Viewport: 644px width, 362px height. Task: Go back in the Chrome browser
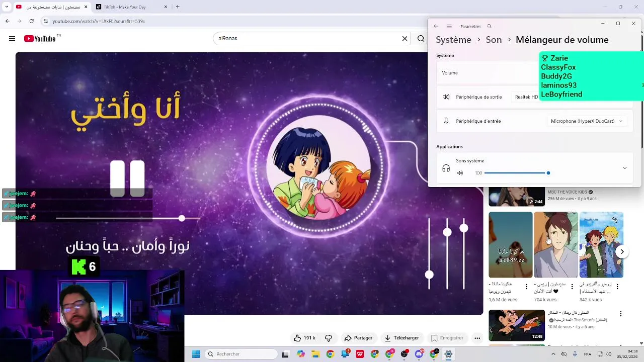pos(7,21)
